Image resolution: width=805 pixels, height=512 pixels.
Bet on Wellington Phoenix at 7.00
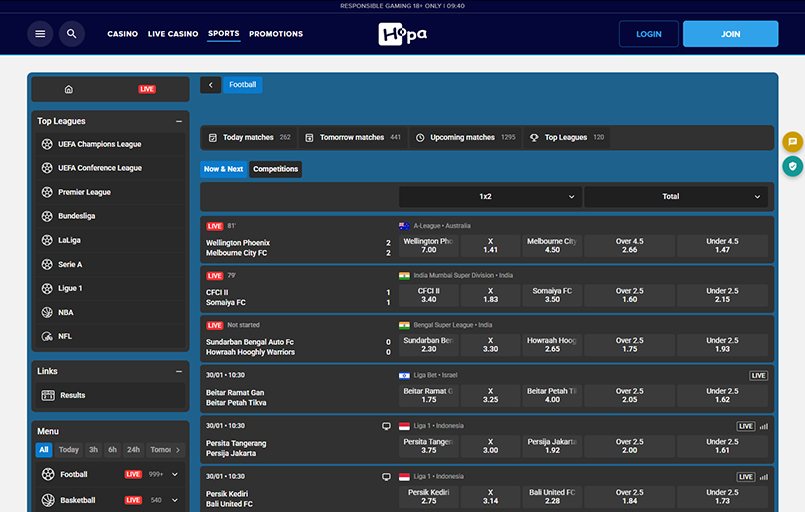click(x=429, y=246)
